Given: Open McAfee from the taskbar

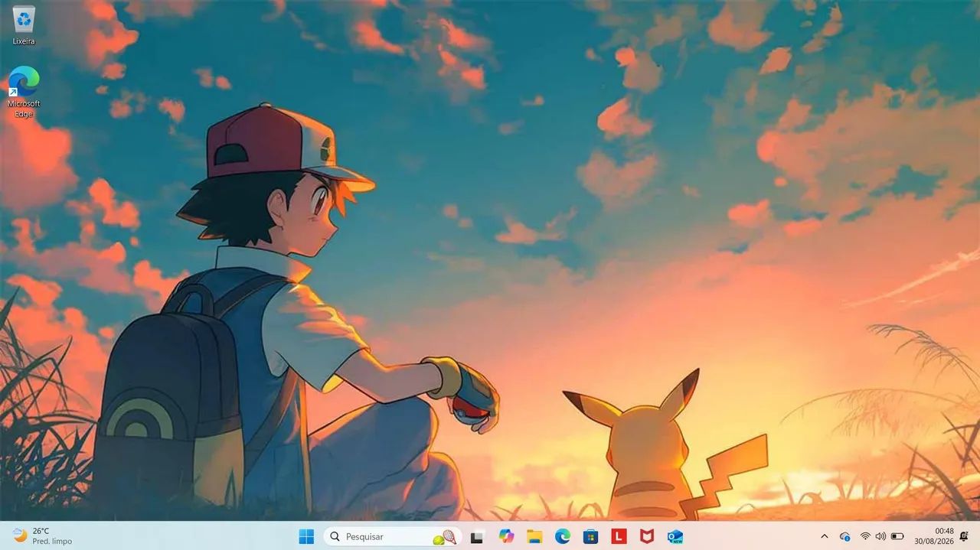Looking at the screenshot, I should tap(647, 536).
